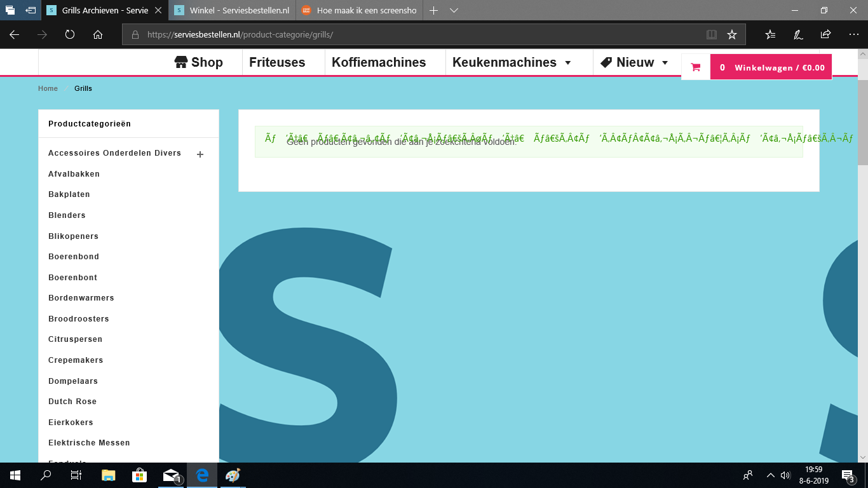The height and width of the screenshot is (488, 868).
Task: Close the Grills Archieven tab
Action: [x=158, y=10]
